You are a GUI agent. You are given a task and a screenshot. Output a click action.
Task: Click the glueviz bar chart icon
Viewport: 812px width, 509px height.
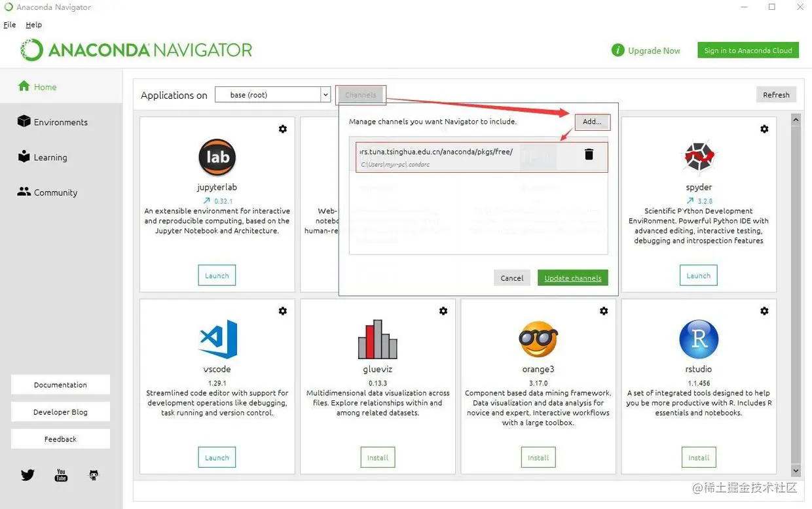point(378,339)
